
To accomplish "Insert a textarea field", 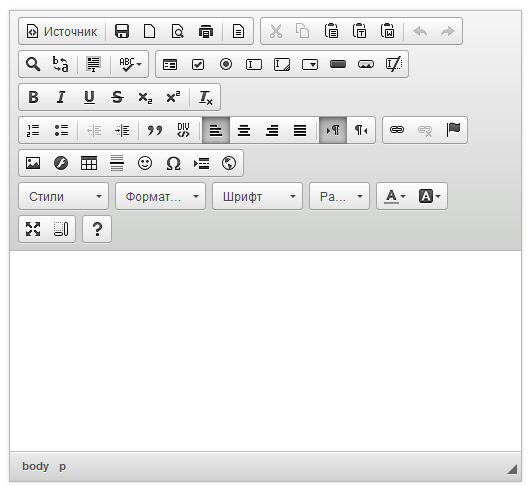I will coord(282,64).
